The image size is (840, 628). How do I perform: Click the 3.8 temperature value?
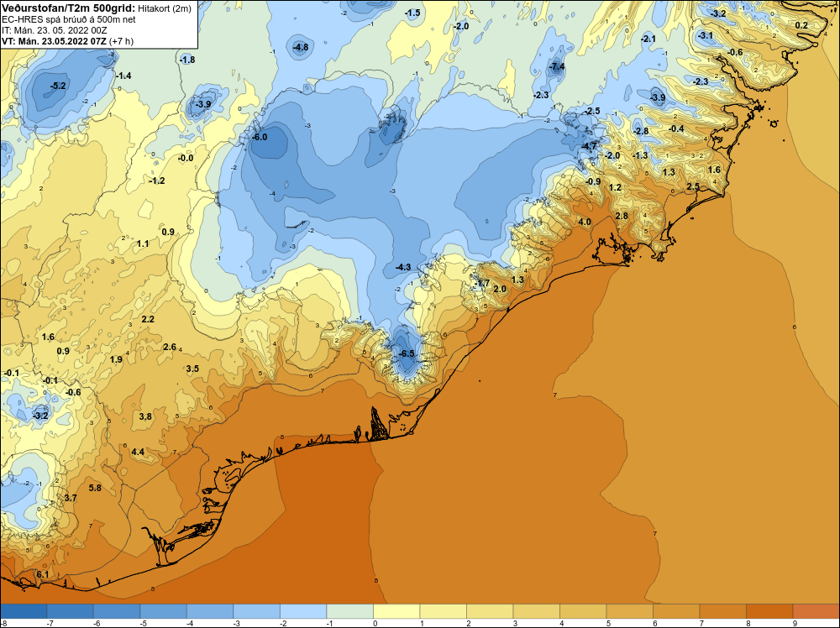[x=145, y=417]
